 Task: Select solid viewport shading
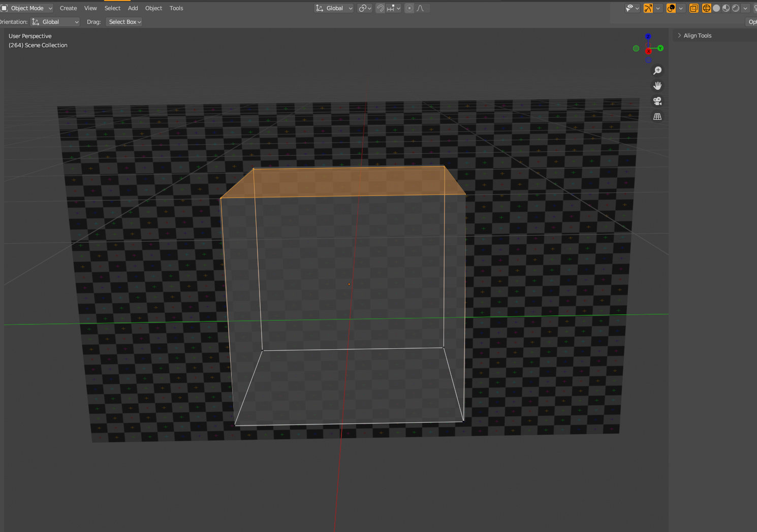coord(716,8)
